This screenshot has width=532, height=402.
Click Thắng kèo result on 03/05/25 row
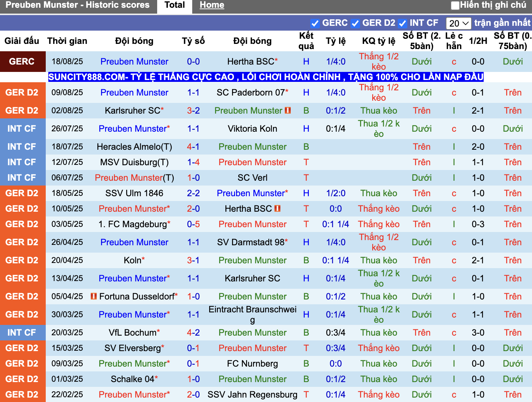tap(379, 224)
